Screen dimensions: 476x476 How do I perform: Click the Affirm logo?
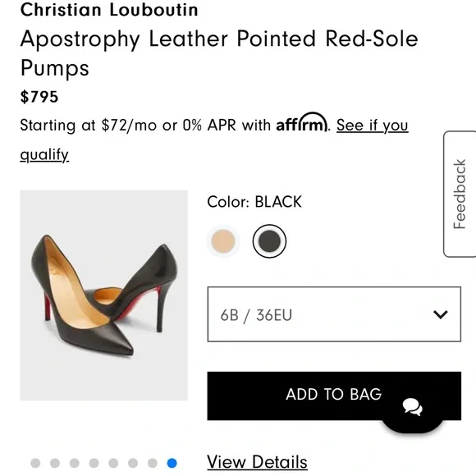pos(302,122)
